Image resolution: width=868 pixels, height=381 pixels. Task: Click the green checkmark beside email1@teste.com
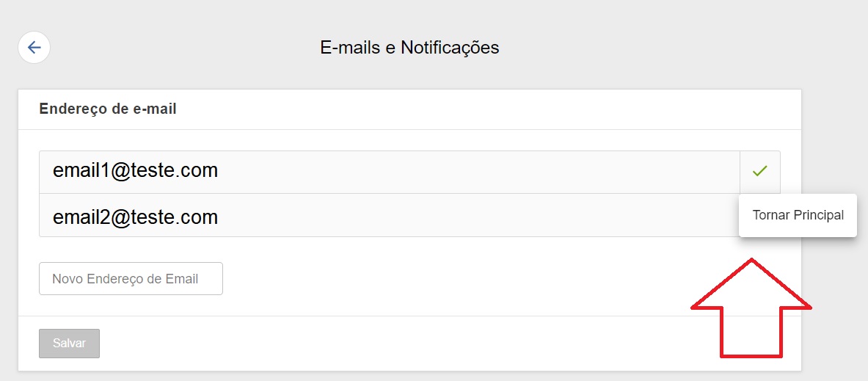coord(759,171)
